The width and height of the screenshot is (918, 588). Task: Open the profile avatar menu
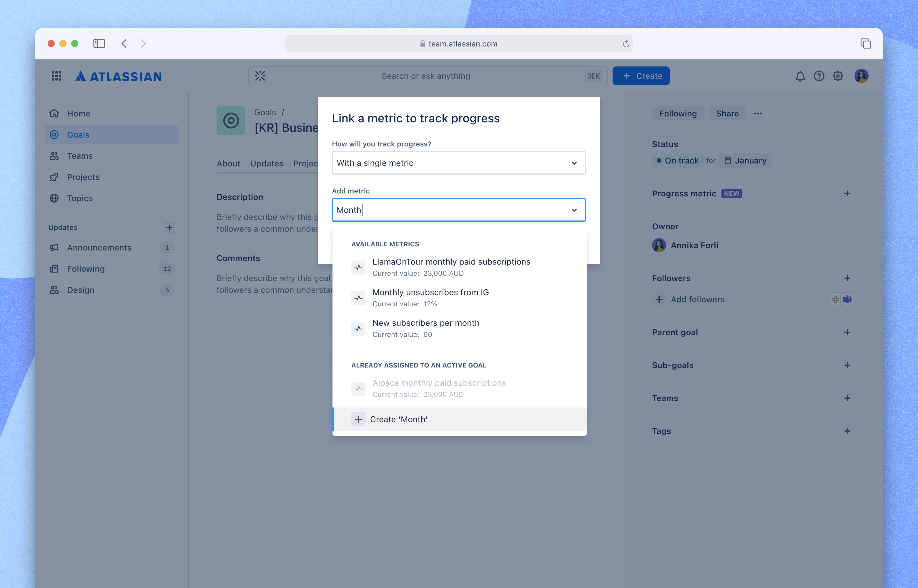click(861, 76)
